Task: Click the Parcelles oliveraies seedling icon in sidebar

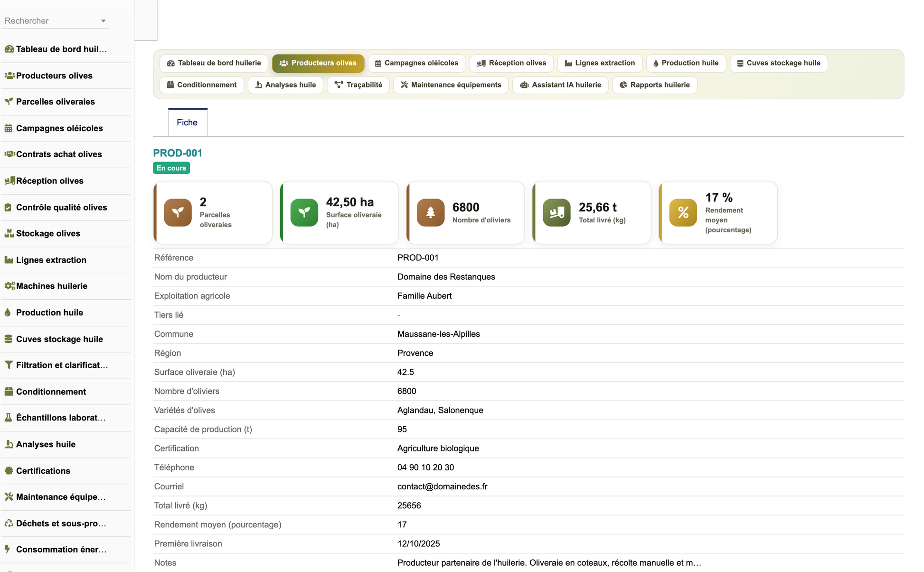Action: pos(9,102)
